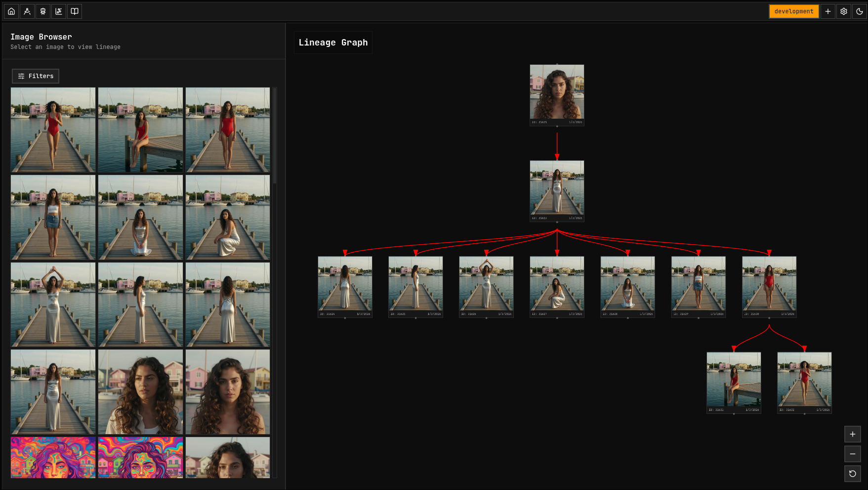Screen dimensions: 868x490
Task: Click the Image Browser heading
Action: tap(41, 37)
